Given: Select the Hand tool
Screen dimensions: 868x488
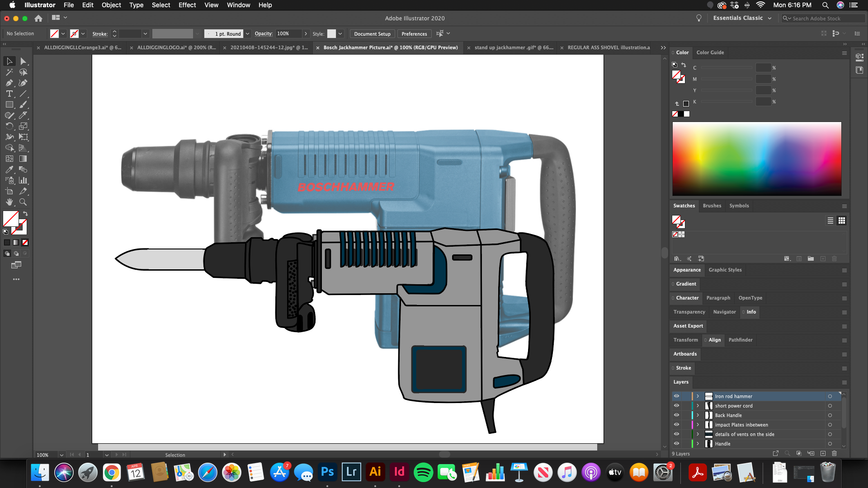Looking at the screenshot, I should coord(9,202).
